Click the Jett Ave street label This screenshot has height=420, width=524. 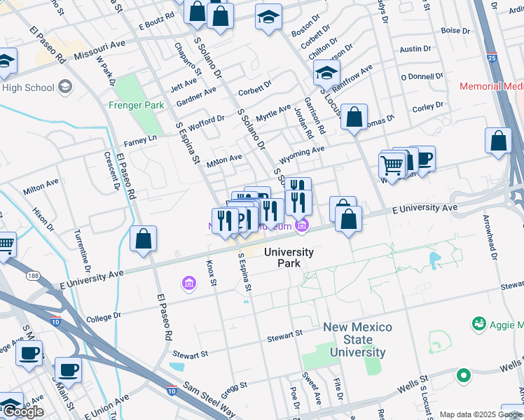pos(184,85)
